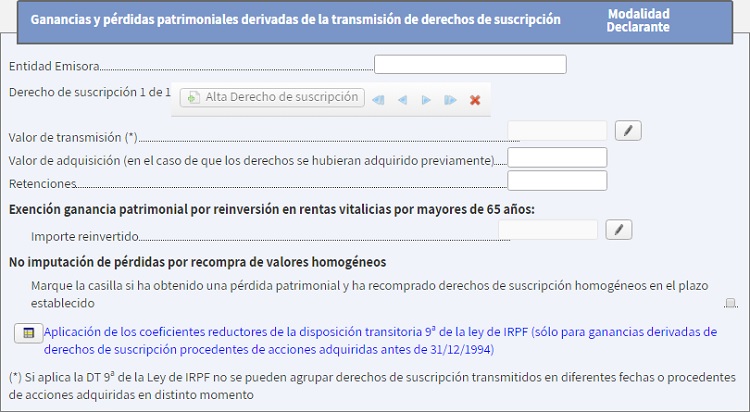The width and height of the screenshot is (750, 412).
Task: Click the Derecho de suscripción 1 de 1 label
Action: (89, 92)
